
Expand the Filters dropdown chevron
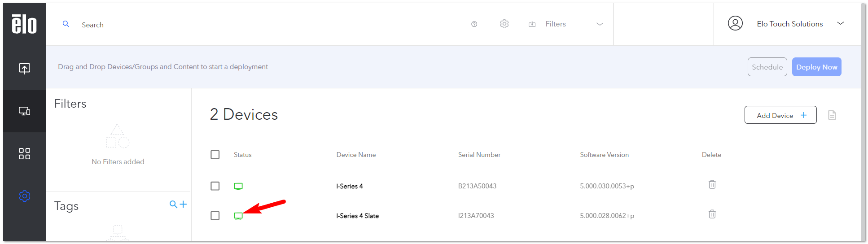(600, 24)
